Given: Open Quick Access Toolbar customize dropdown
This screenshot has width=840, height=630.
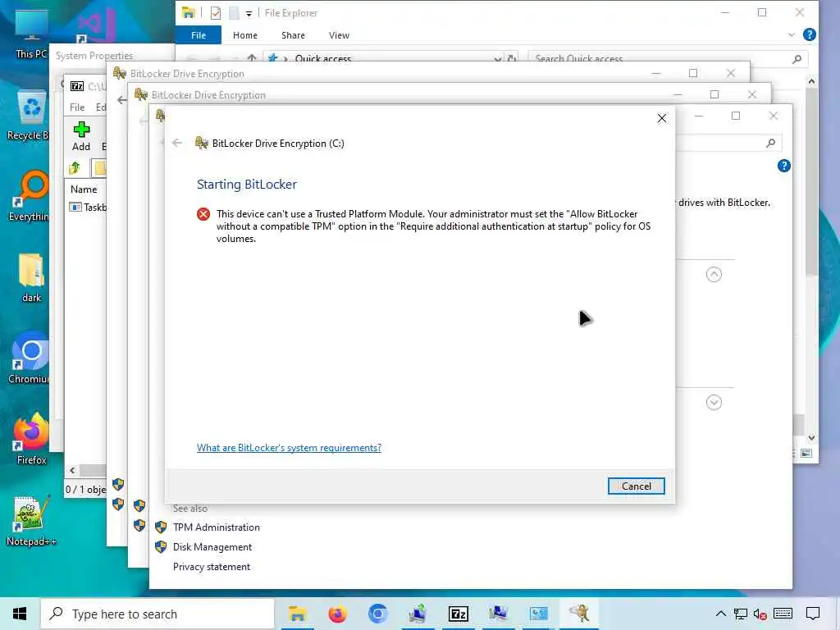Looking at the screenshot, I should click(249, 13).
